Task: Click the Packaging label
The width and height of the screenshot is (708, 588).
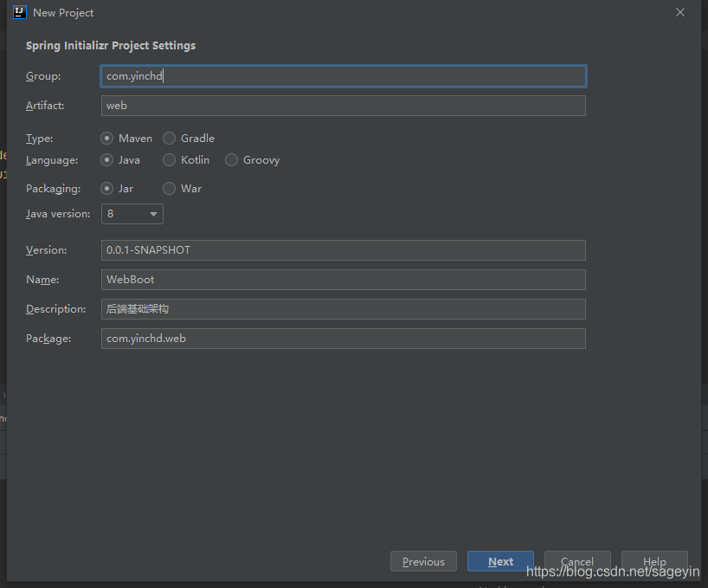Action: [x=54, y=189]
